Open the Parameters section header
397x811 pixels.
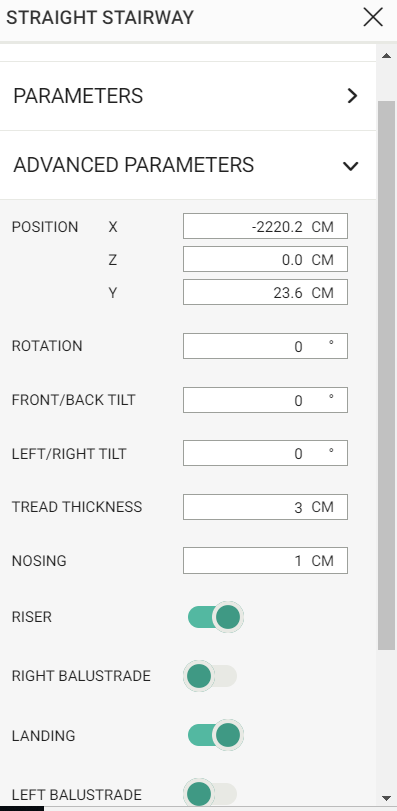point(188,96)
